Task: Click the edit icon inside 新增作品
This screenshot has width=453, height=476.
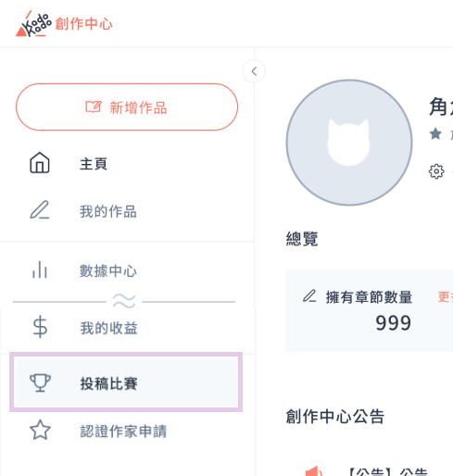Action: click(x=94, y=106)
